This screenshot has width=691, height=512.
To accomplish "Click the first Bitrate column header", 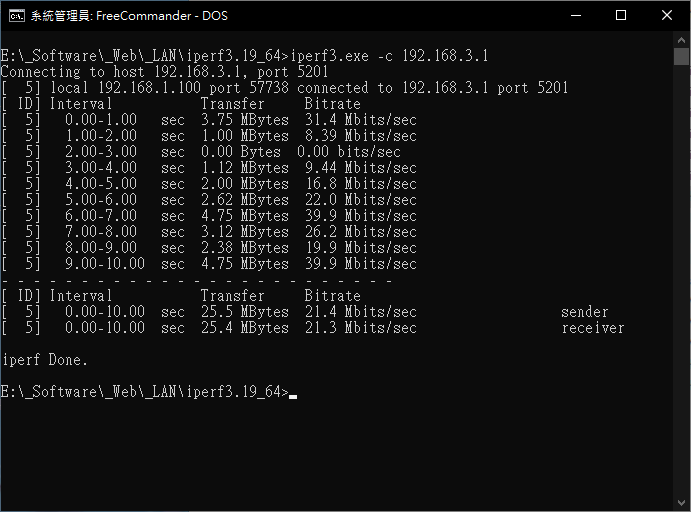I will point(332,104).
